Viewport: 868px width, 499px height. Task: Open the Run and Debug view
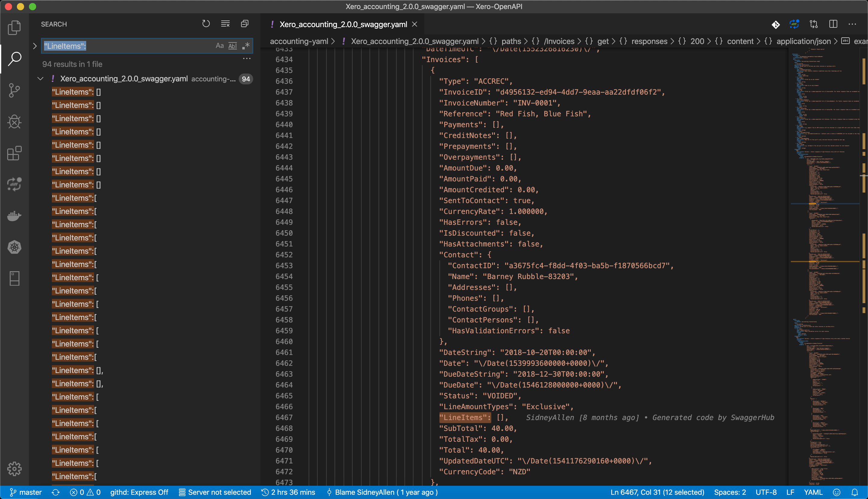click(14, 122)
